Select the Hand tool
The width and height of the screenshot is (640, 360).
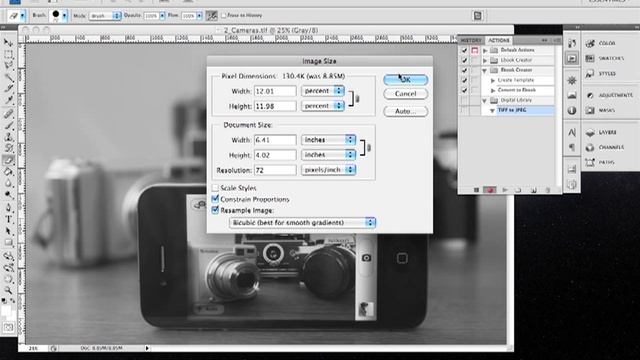(8, 279)
